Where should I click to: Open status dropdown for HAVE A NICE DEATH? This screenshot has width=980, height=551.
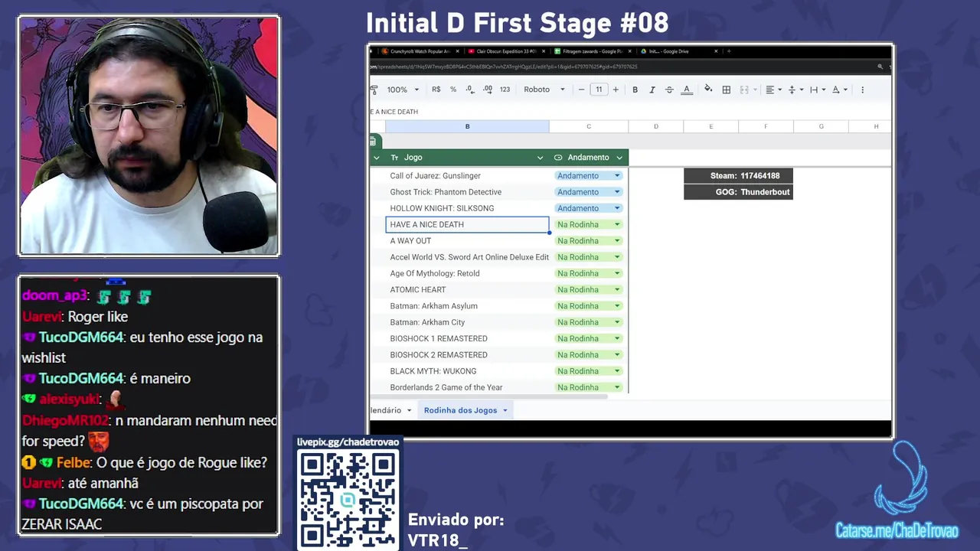[617, 224]
